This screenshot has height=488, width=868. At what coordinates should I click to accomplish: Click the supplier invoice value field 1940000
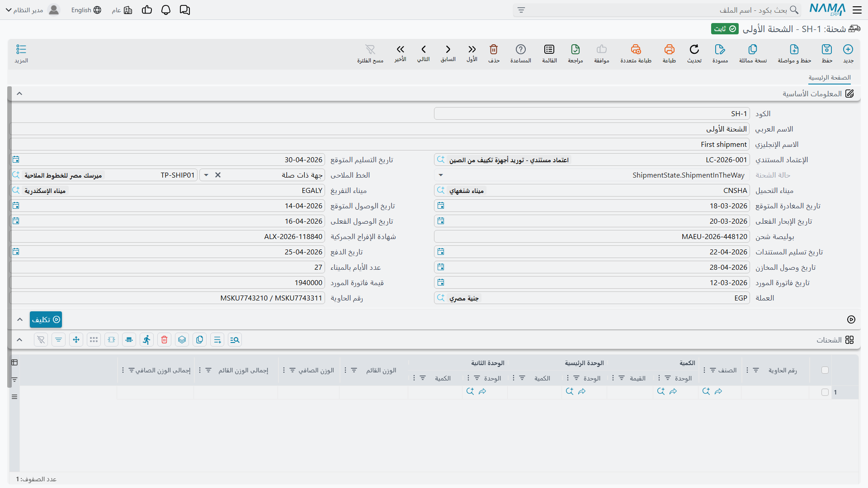point(167,283)
